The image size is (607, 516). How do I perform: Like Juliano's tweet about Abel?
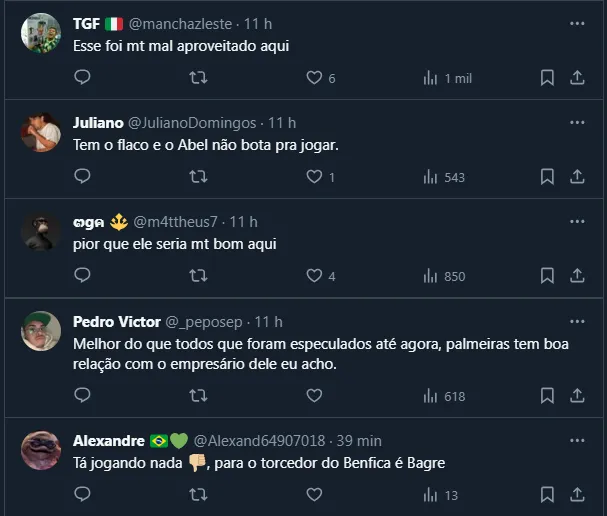pyautogui.click(x=314, y=176)
